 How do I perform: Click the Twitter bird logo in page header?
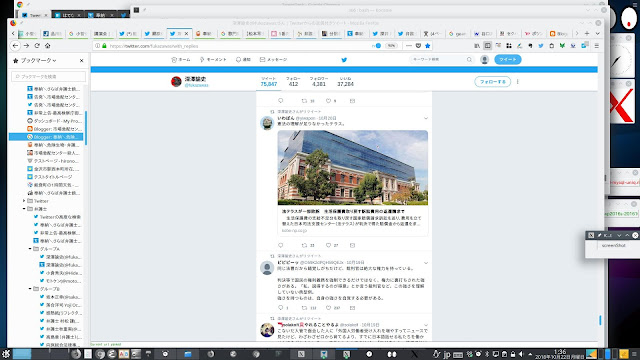point(344,60)
